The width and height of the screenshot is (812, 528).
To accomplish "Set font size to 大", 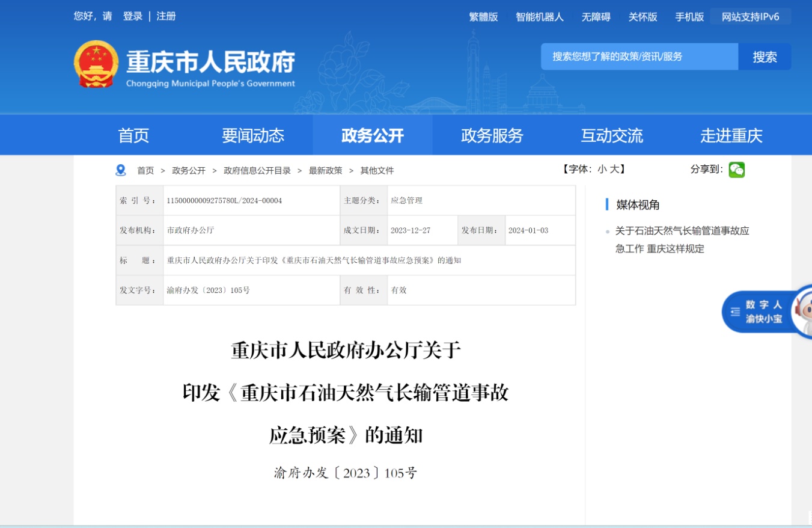I will tap(614, 170).
